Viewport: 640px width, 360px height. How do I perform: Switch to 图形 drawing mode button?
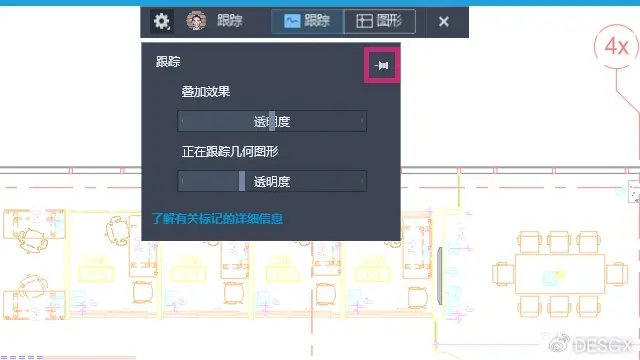380,21
